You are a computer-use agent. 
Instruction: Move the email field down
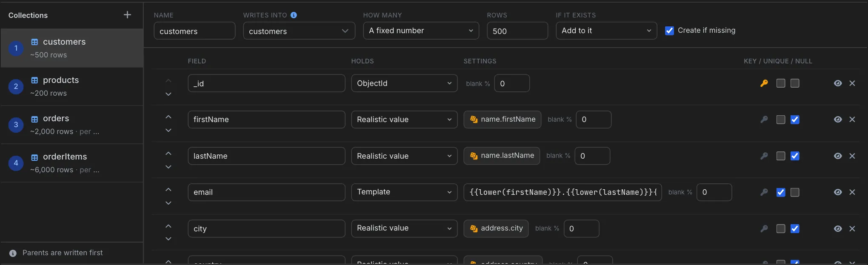(168, 203)
